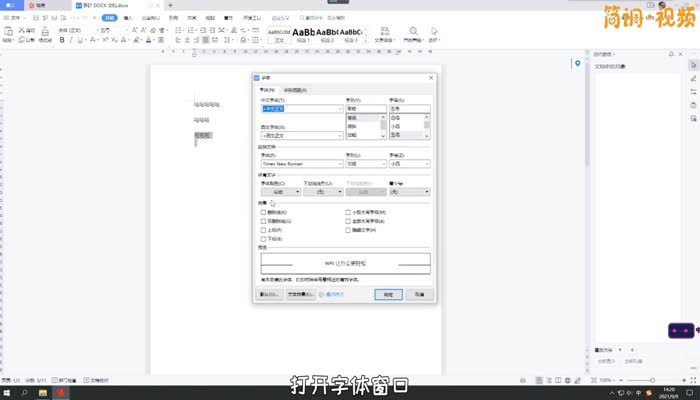Viewport: 700px width, 400px height.
Task: Click the taskbar search icon
Action: point(25,393)
